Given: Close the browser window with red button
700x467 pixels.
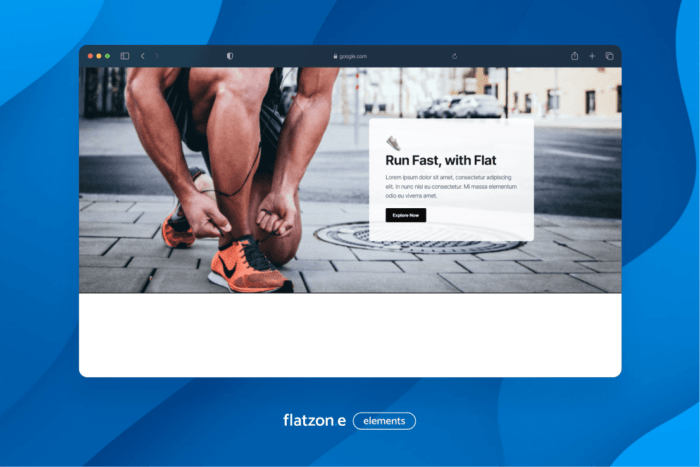Looking at the screenshot, I should (90, 56).
